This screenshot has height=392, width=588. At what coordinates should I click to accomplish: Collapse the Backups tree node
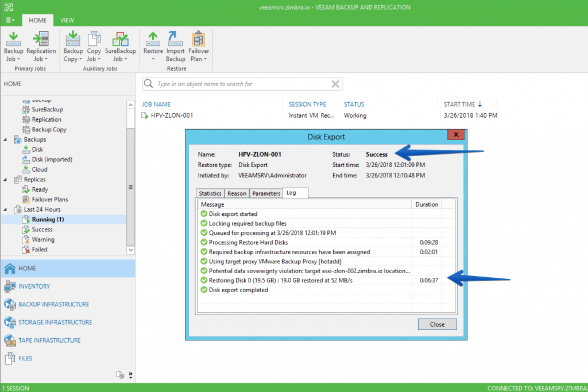[x=5, y=140]
